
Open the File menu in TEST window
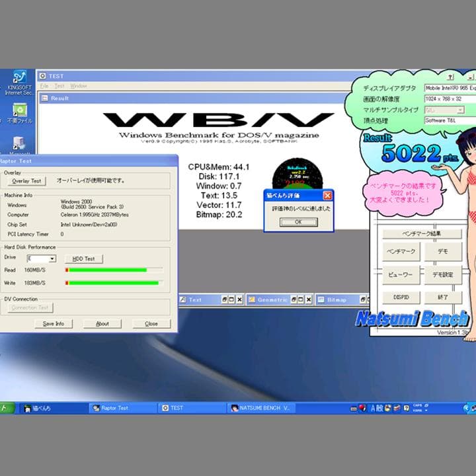click(x=44, y=86)
